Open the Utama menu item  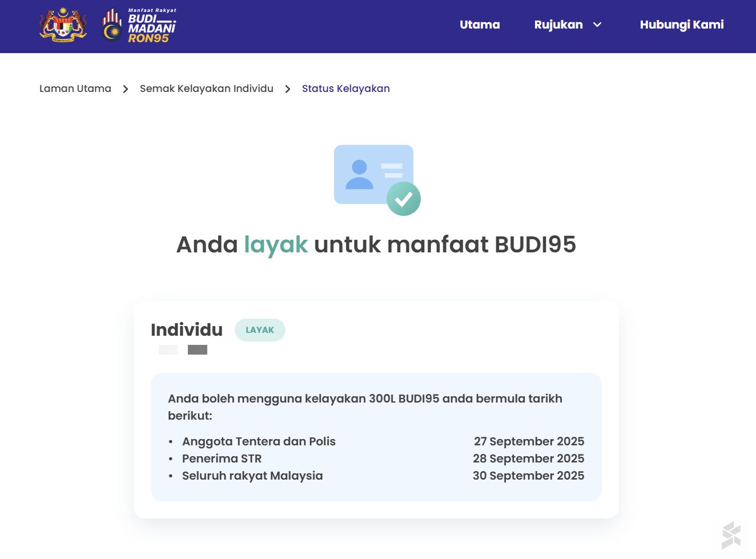click(480, 25)
